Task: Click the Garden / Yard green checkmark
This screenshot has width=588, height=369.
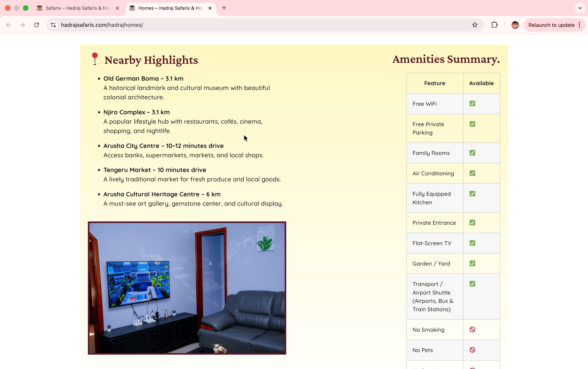Action: [472, 263]
